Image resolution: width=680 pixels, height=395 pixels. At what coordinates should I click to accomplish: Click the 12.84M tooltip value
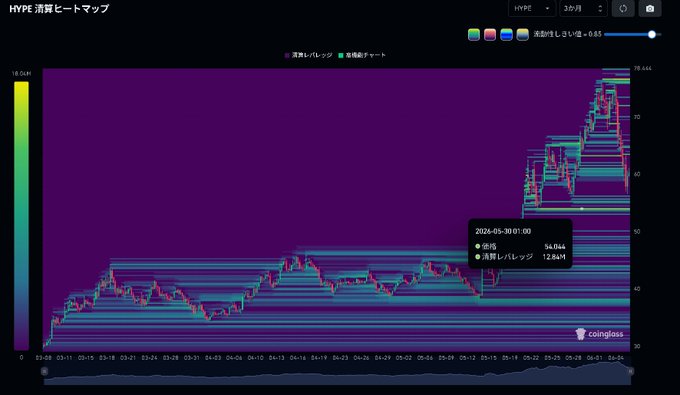(554, 257)
